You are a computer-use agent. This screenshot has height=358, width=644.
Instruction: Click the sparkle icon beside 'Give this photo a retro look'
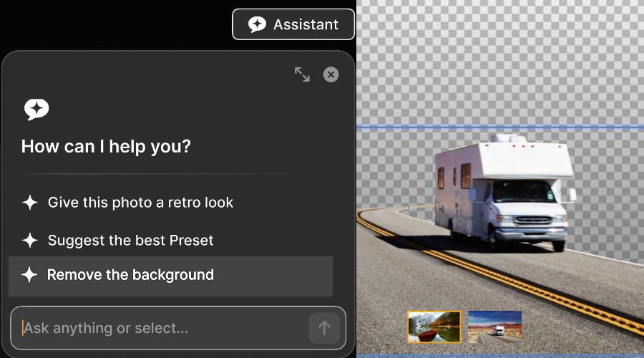[x=30, y=203]
